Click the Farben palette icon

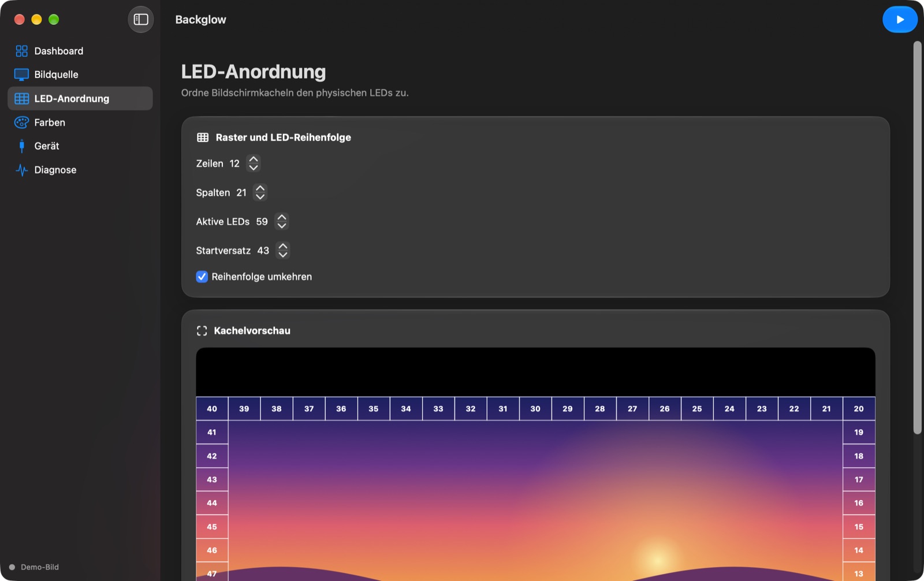click(x=21, y=122)
